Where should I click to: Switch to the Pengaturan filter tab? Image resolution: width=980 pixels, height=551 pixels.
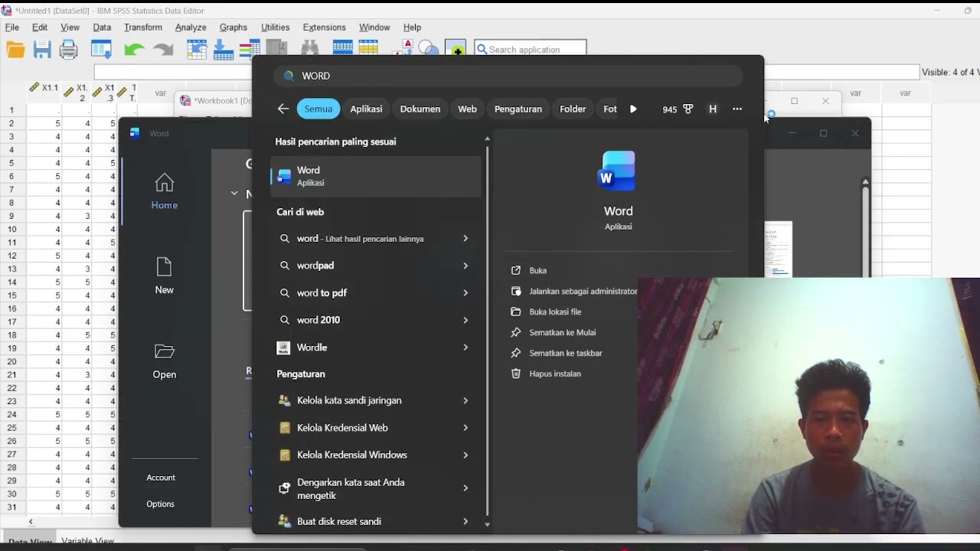tap(518, 109)
